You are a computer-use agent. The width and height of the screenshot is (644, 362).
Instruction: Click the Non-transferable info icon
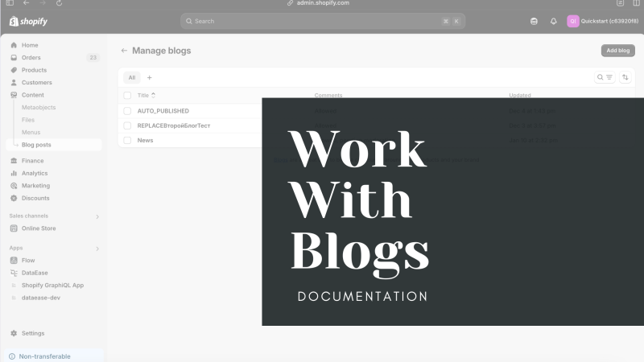tap(12, 356)
